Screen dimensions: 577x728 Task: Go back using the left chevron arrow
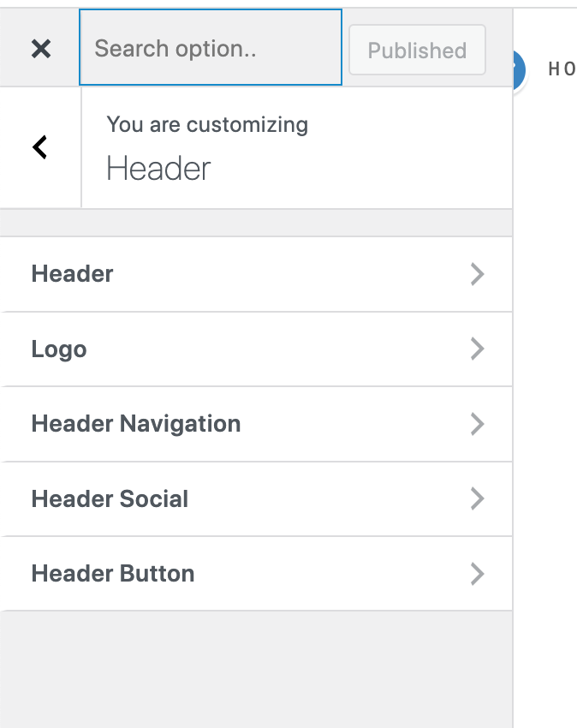[40, 147]
